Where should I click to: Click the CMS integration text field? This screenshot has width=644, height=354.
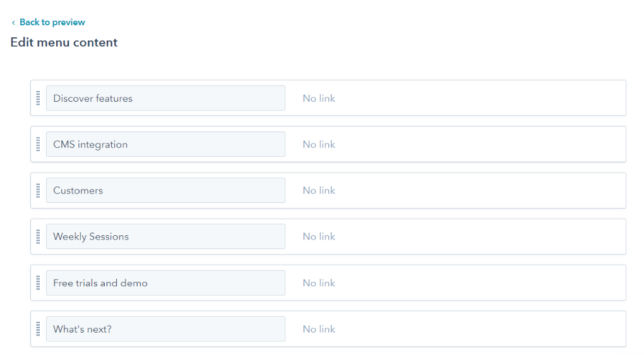tap(165, 144)
